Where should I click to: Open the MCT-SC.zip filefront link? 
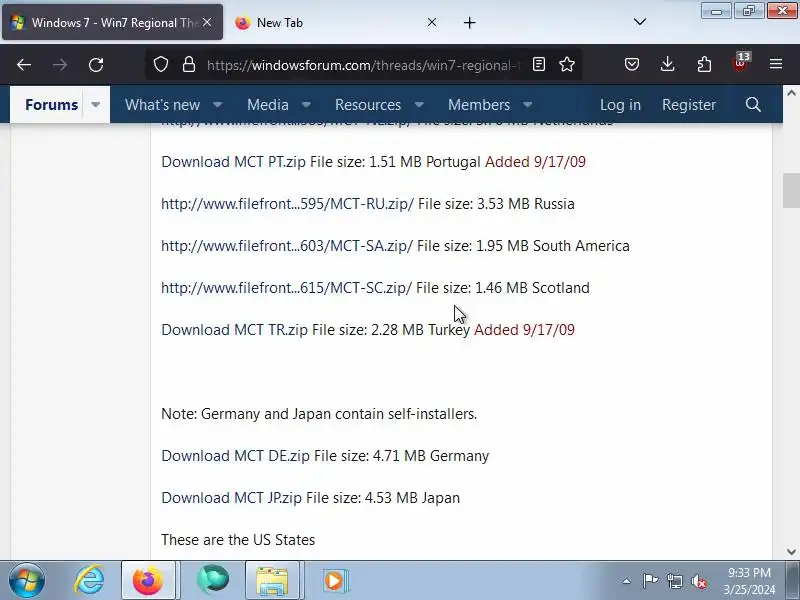click(x=286, y=288)
